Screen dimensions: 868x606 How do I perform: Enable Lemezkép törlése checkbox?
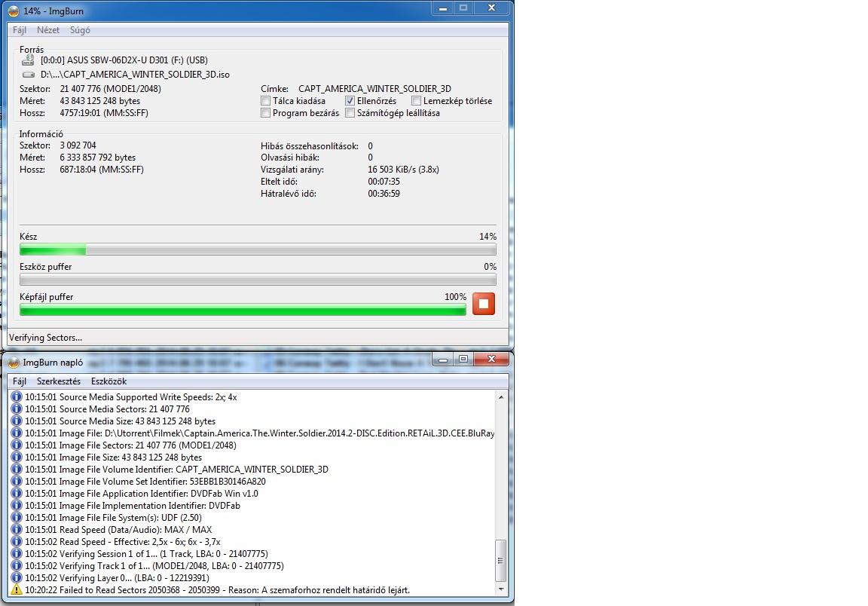click(x=416, y=101)
